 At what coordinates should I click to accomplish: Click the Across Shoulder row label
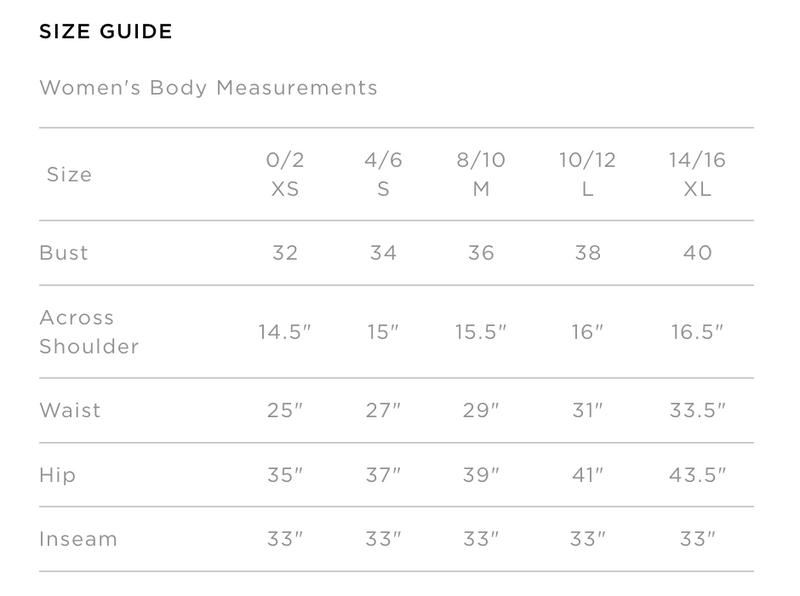(x=89, y=332)
